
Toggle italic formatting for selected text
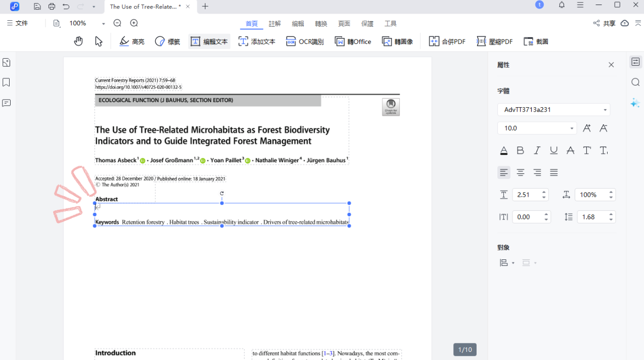537,150
